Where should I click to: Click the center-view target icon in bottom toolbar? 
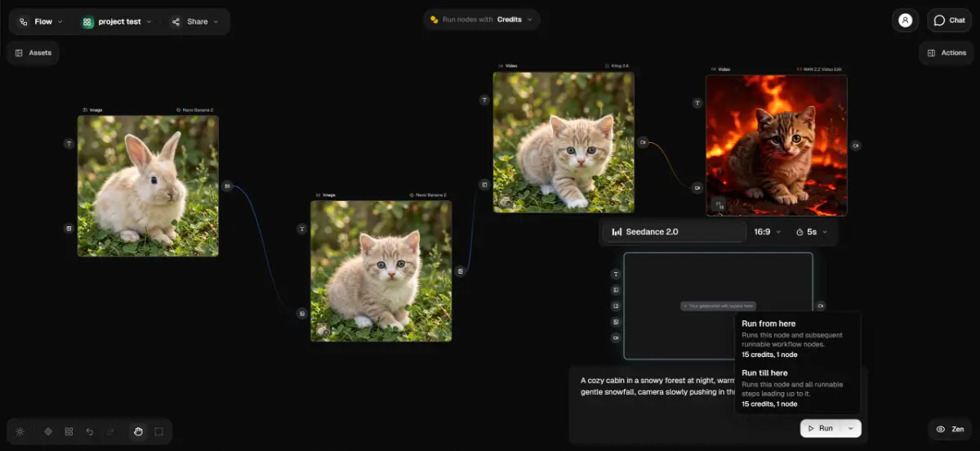coord(48,431)
